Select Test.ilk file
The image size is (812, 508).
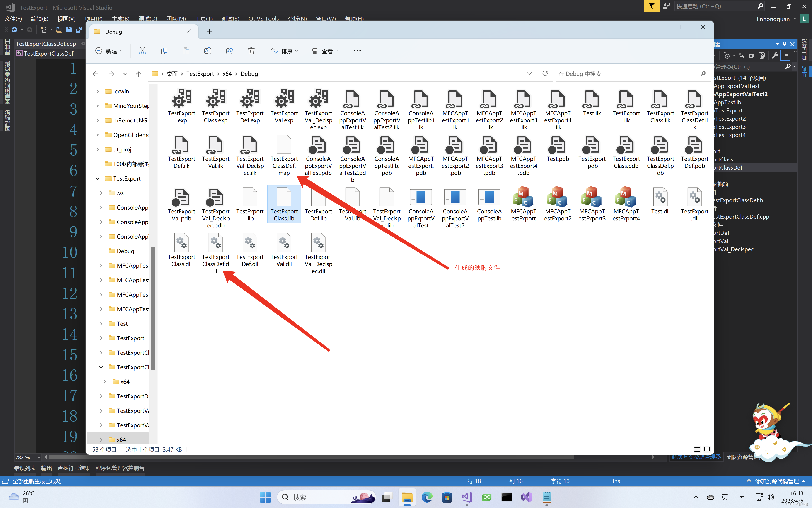(x=592, y=103)
